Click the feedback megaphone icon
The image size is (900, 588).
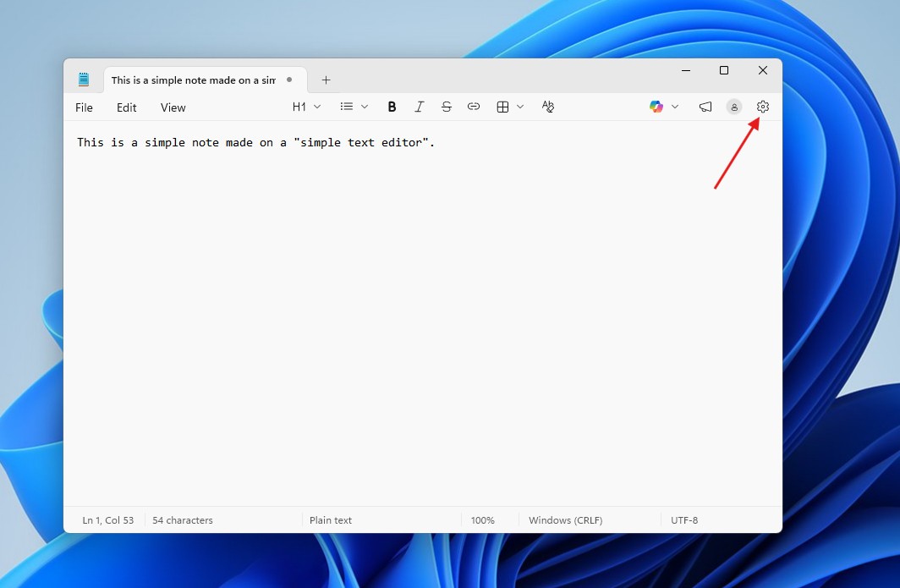click(705, 107)
